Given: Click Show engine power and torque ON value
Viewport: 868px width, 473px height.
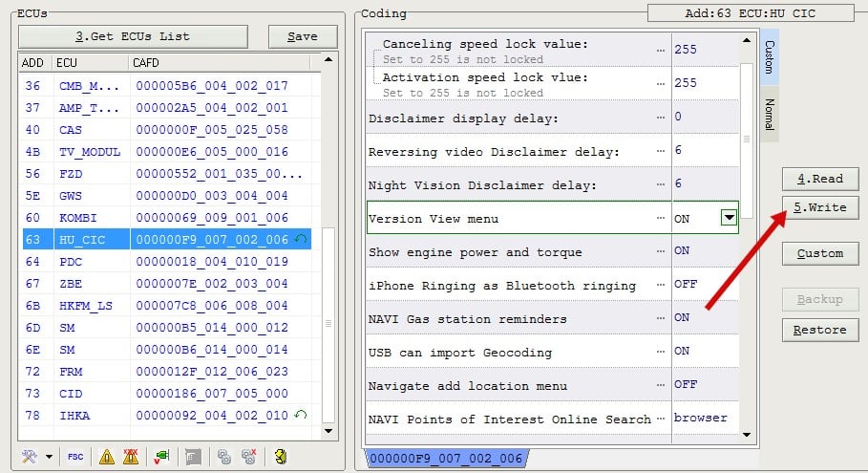Looking at the screenshot, I should pos(706,251).
